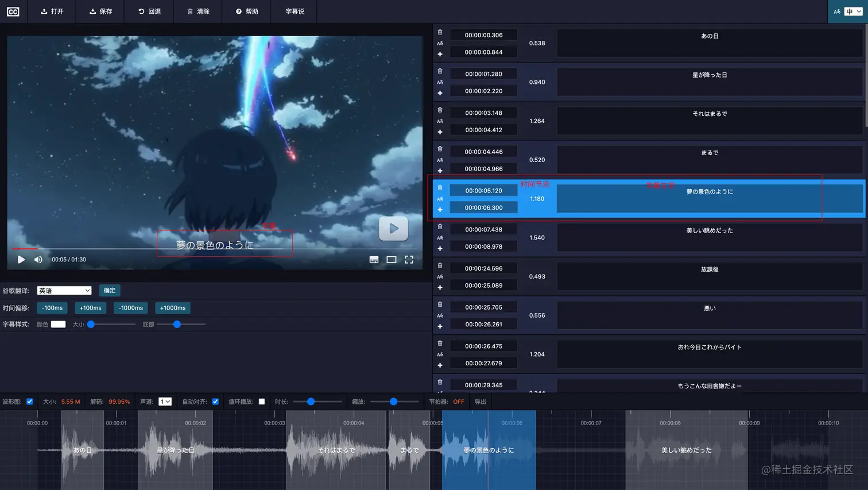Screen dimensions: 868x490
Task: Shift the time offset by -100ms
Action: pyautogui.click(x=52, y=308)
